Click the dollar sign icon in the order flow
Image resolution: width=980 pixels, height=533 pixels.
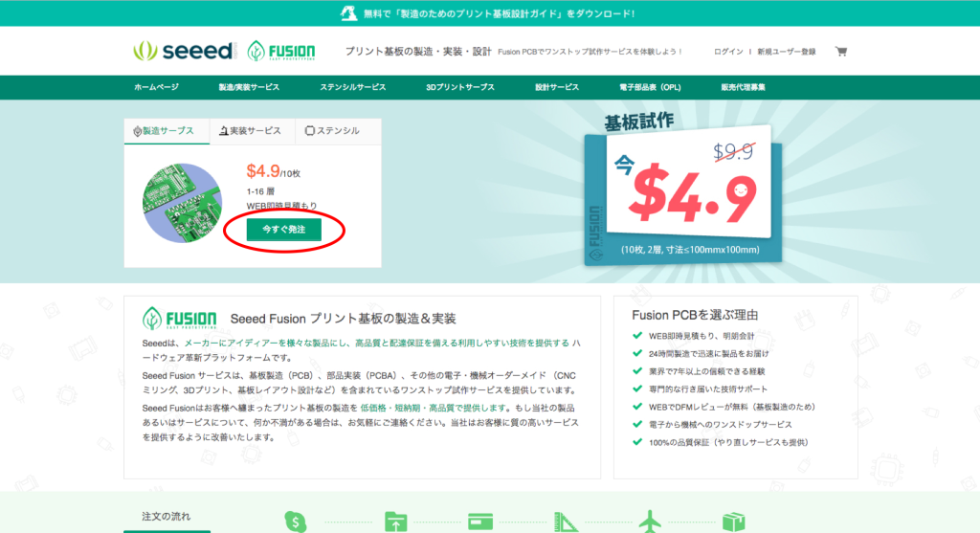point(297,522)
